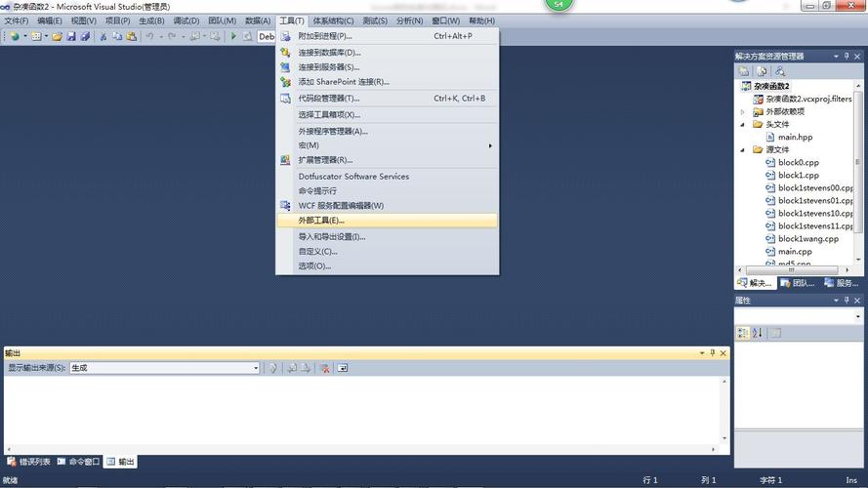Switch to 命令窗口 tab
This screenshot has height=488, width=868.
(x=79, y=462)
